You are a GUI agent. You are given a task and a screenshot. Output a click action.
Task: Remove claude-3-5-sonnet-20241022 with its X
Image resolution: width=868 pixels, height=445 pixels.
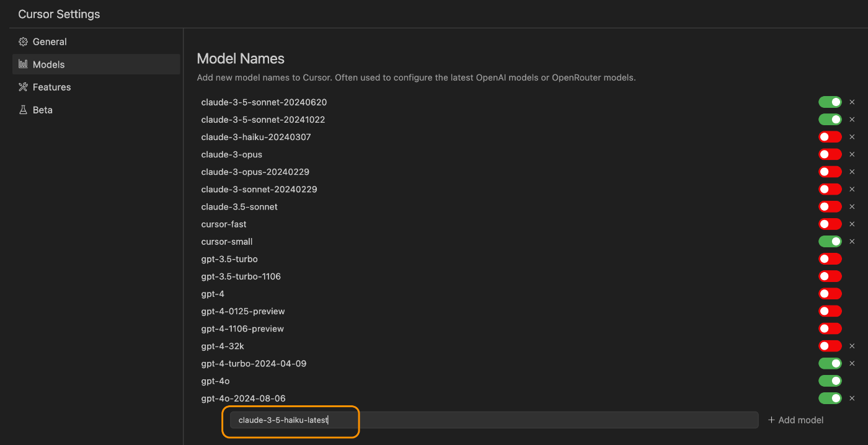coord(852,120)
